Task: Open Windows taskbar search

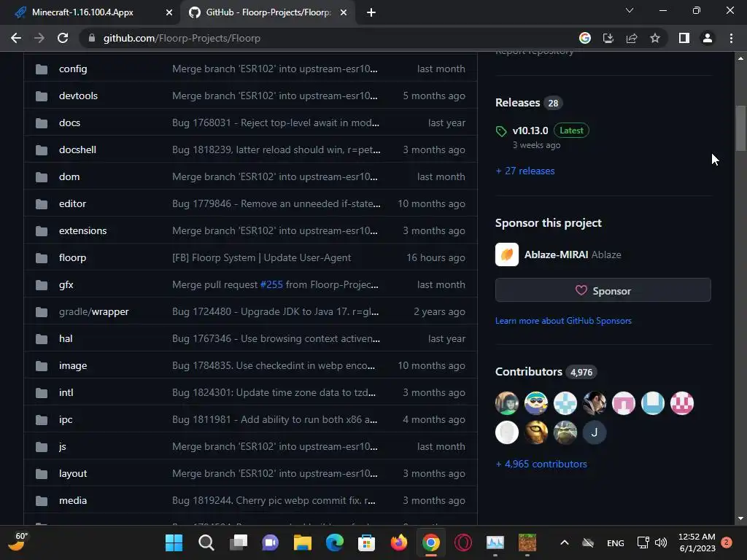Action: 206,542
